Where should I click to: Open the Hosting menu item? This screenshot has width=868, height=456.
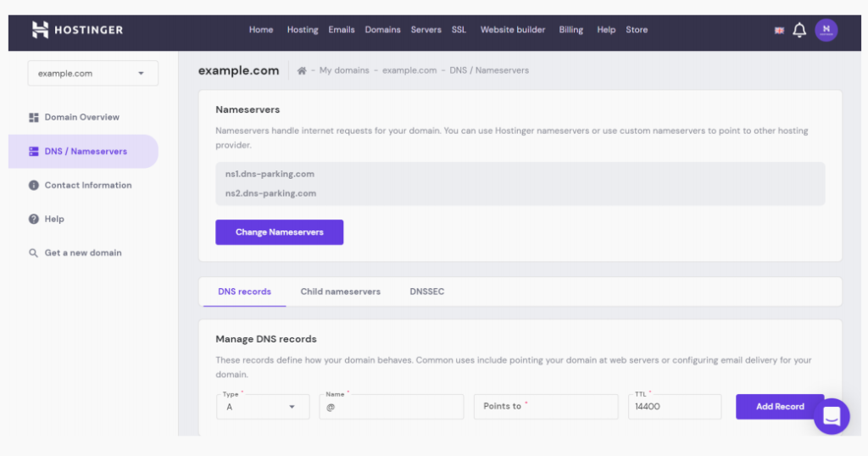click(303, 30)
